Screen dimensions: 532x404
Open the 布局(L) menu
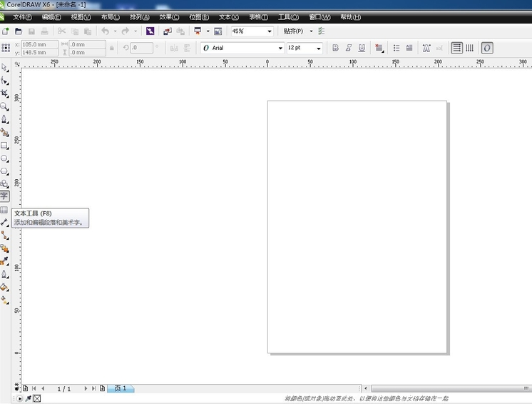pos(111,17)
